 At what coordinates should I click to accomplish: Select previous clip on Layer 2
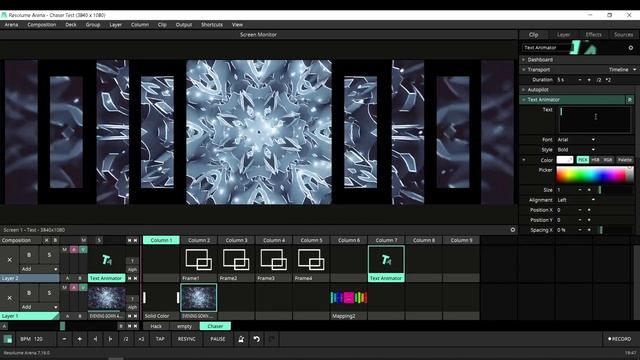click(129, 278)
